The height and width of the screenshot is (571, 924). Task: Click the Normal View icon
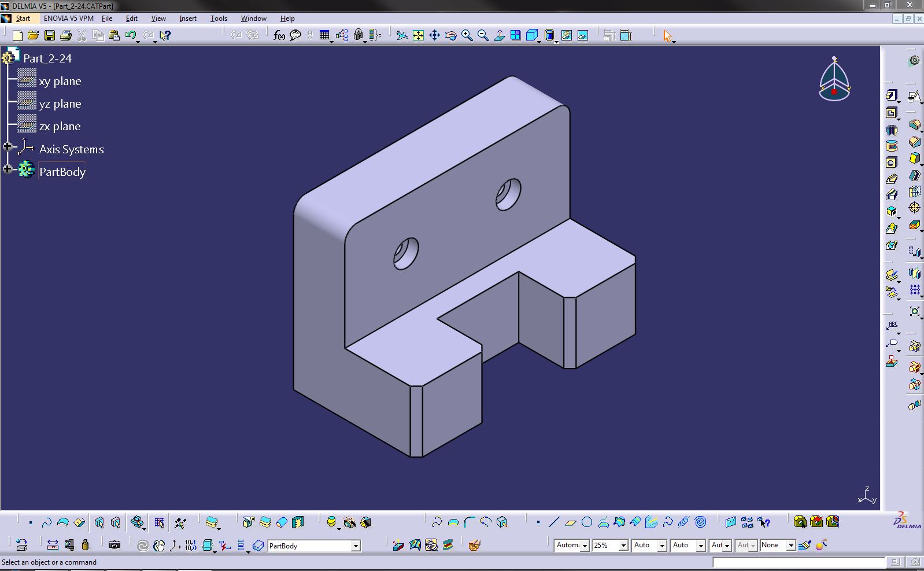[500, 36]
